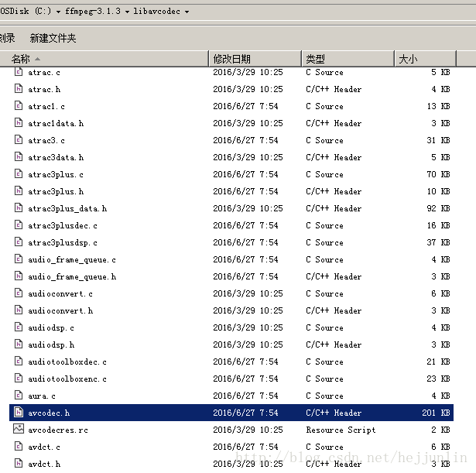Click the atrac3plusdec.c file icon
Image resolution: width=476 pixels, height=473 pixels.
pyautogui.click(x=19, y=225)
